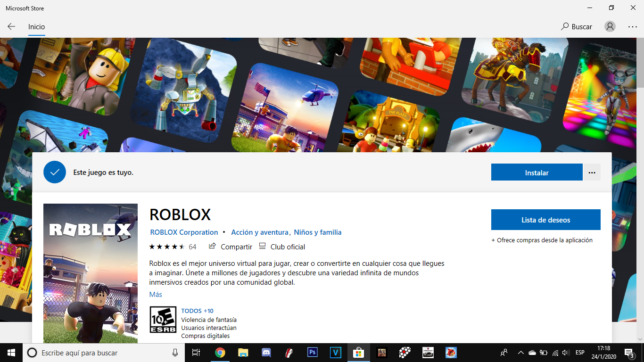Click the ESRB 10+ rating badge
Image resolution: width=644 pixels, height=362 pixels.
point(163,320)
